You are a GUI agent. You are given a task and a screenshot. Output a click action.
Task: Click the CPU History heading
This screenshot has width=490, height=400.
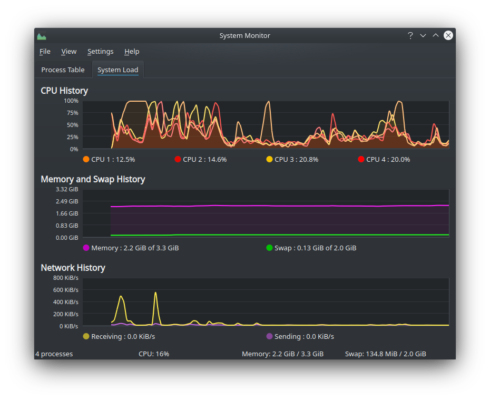pos(64,91)
